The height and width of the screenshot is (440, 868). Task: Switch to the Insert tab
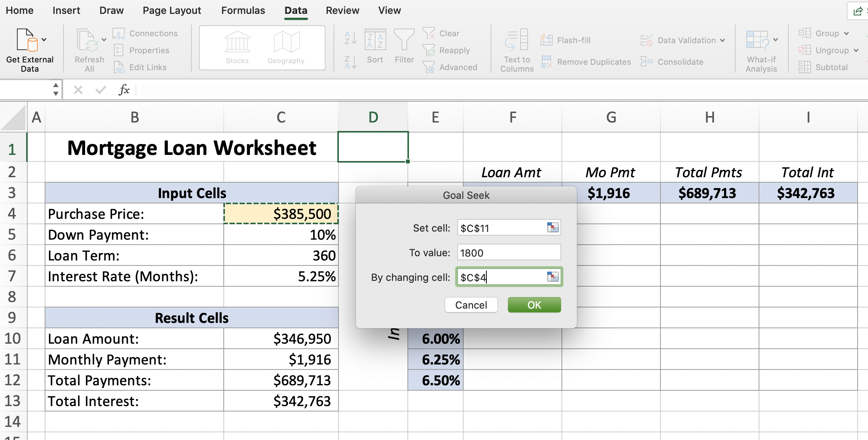click(x=66, y=10)
